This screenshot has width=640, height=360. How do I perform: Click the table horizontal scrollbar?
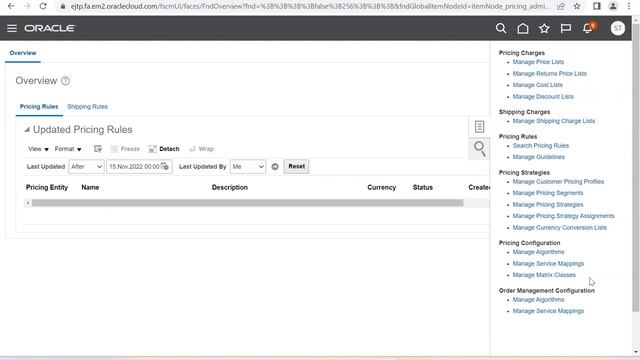click(x=247, y=203)
